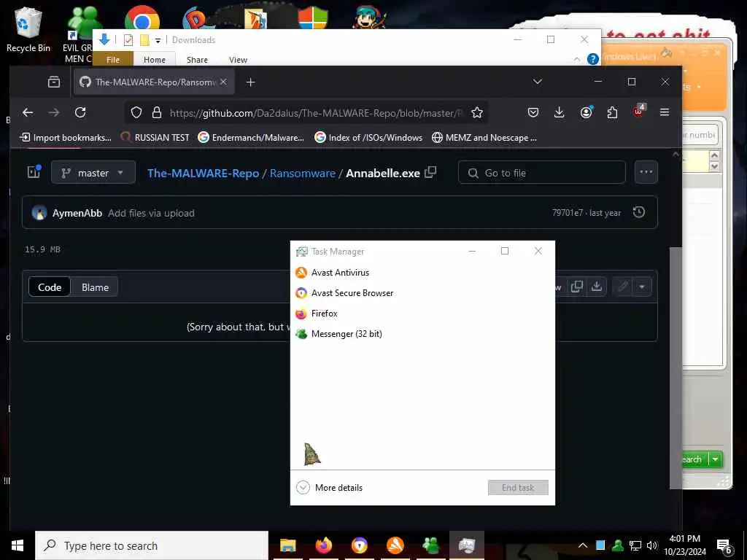Image resolution: width=747 pixels, height=560 pixels.
Task: Expand More details in Task Manager
Action: [330, 488]
